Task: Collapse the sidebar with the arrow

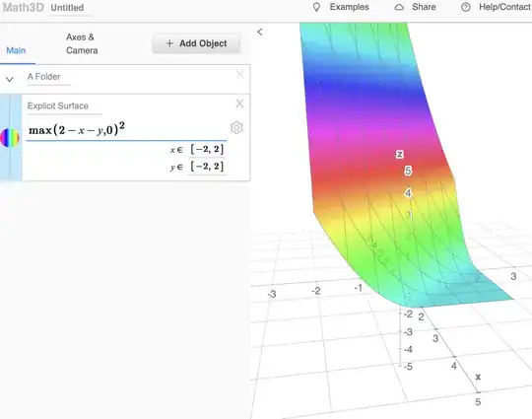Action: pos(260,32)
